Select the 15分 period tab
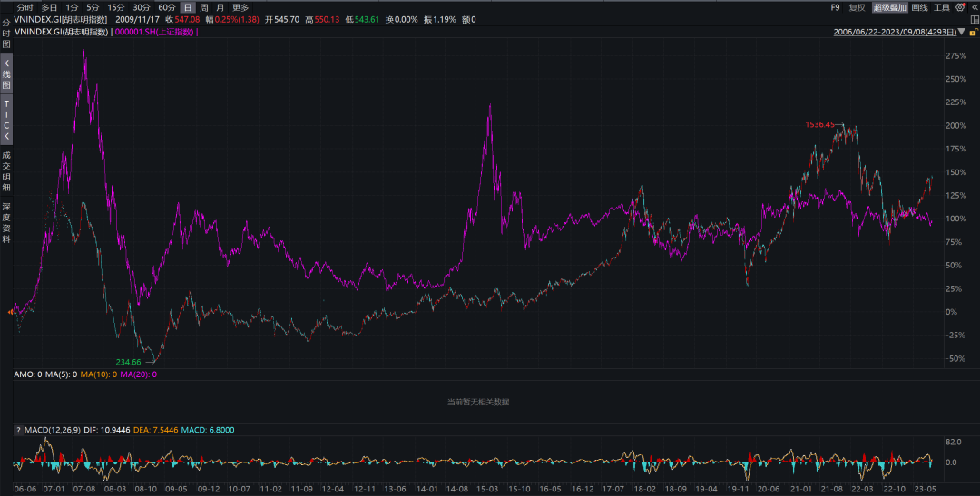This screenshot has height=496, width=980. click(x=115, y=7)
